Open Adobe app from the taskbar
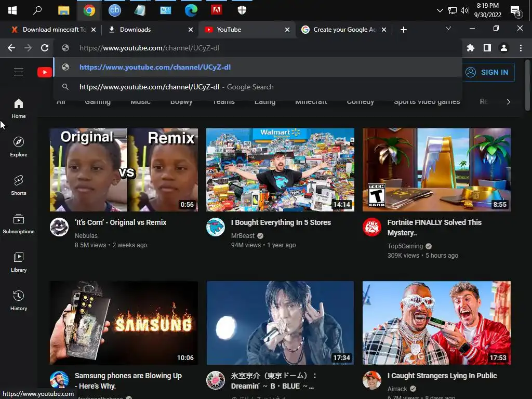Screen dimensions: 532x399 pos(217,10)
